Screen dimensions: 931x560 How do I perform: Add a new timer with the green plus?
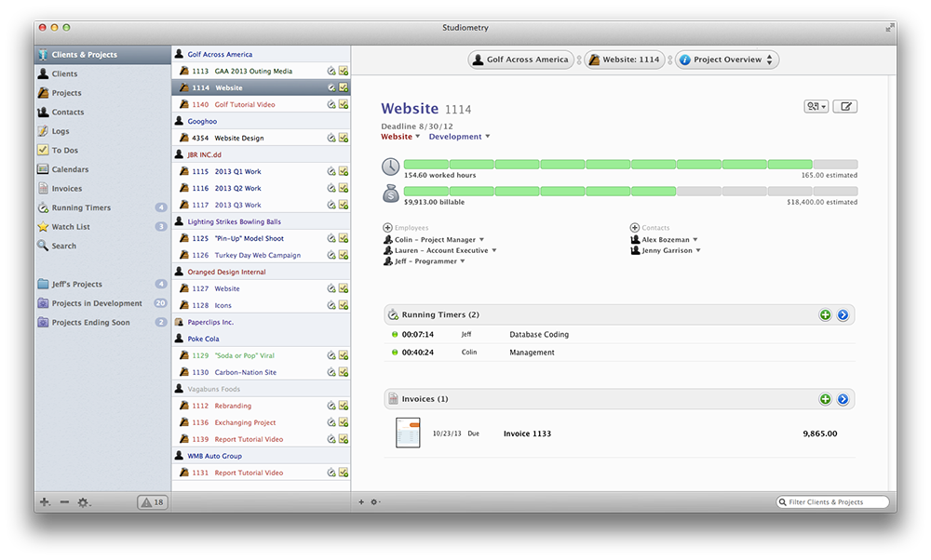[x=825, y=314]
